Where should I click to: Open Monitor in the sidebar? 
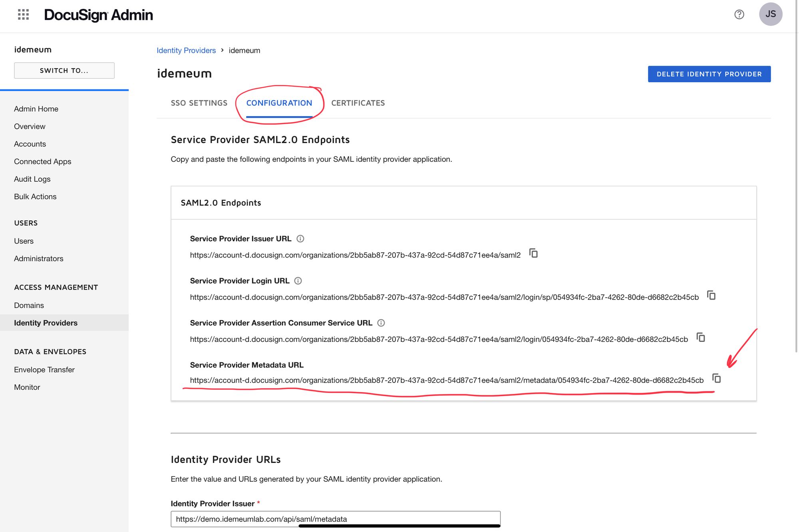click(27, 387)
